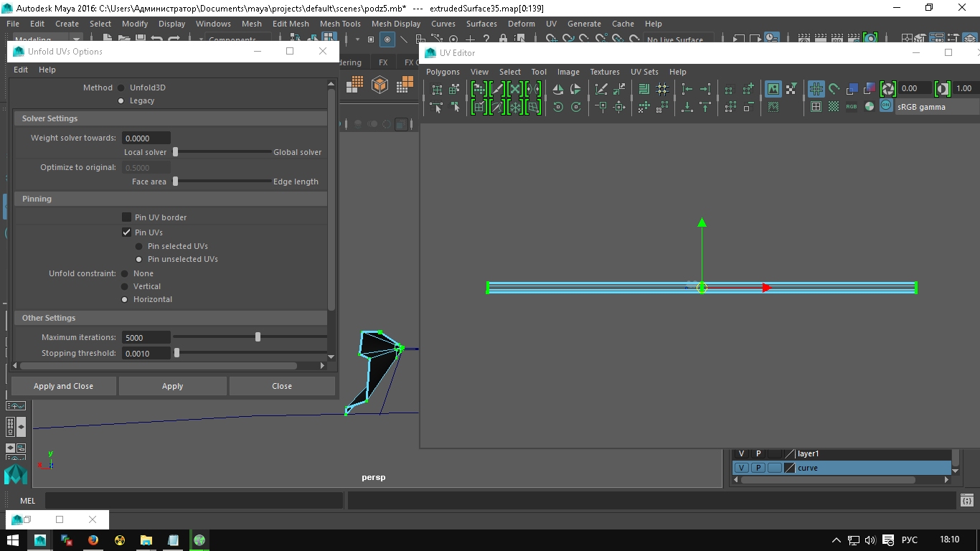Open the Mesh Tools menu
980x551 pixels.
pos(340,24)
